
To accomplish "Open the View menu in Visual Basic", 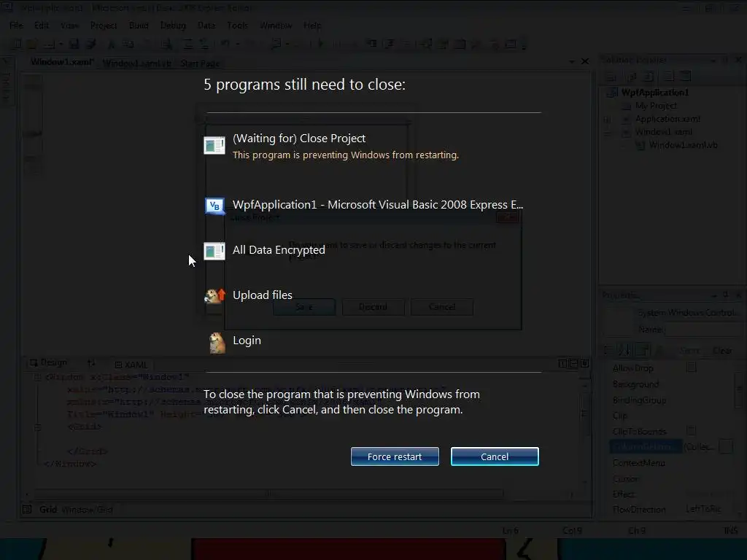I will coord(69,26).
